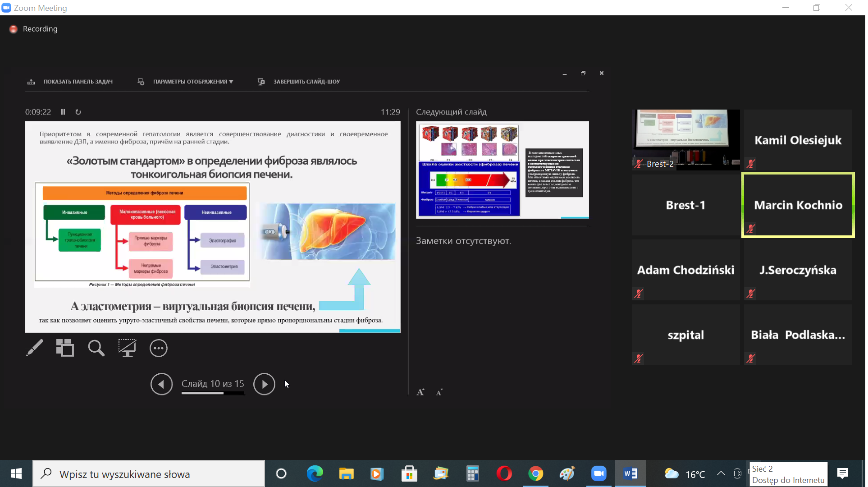
Task: Click Показать панель задач menu item
Action: pos(78,82)
